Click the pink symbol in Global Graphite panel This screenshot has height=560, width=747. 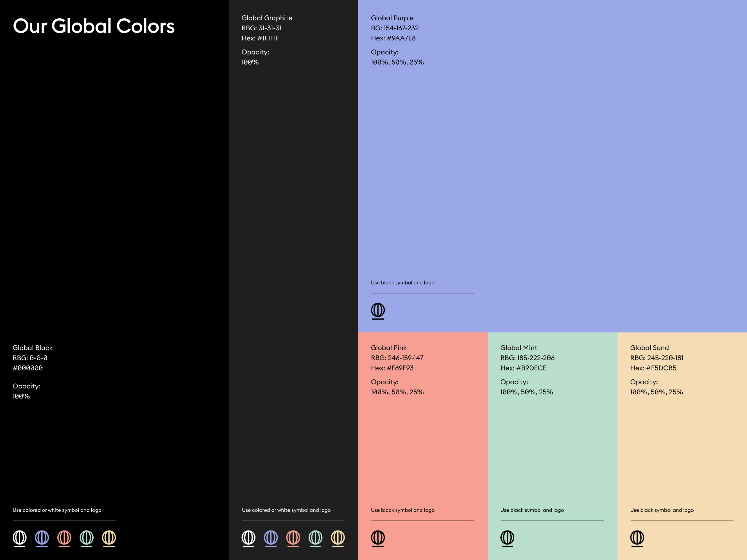[293, 539]
